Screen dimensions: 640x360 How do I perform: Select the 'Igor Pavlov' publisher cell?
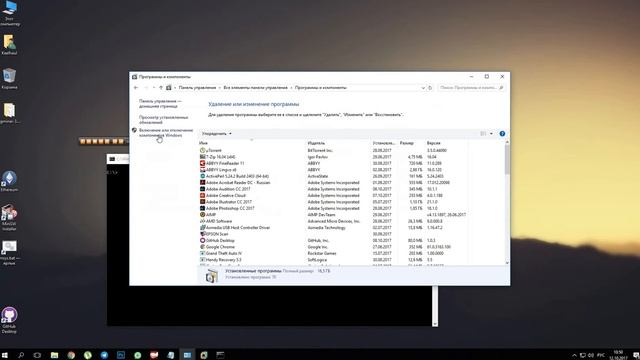coord(318,157)
